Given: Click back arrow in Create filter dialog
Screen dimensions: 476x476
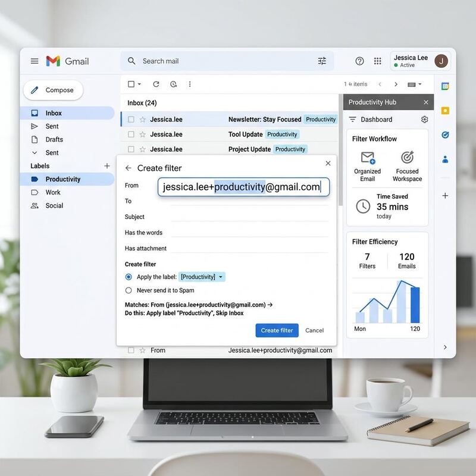Looking at the screenshot, I should (x=129, y=168).
